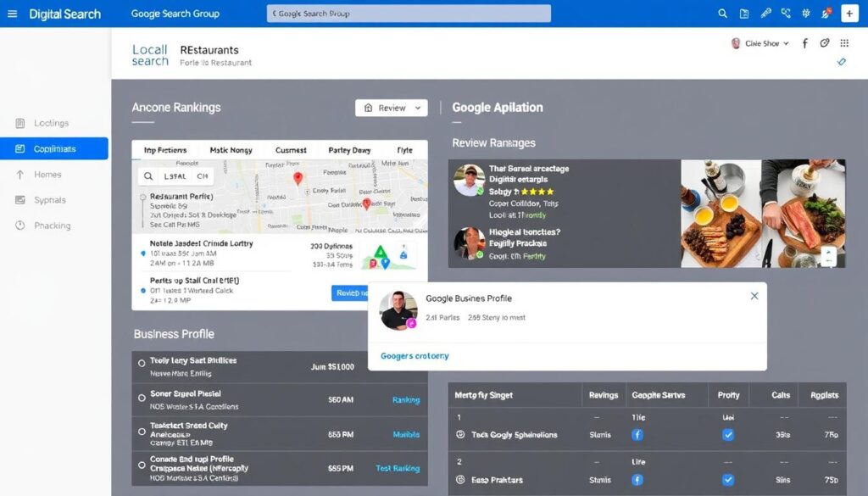This screenshot has width=868, height=496.
Task: Click the blue Revied button
Action: tap(351, 293)
